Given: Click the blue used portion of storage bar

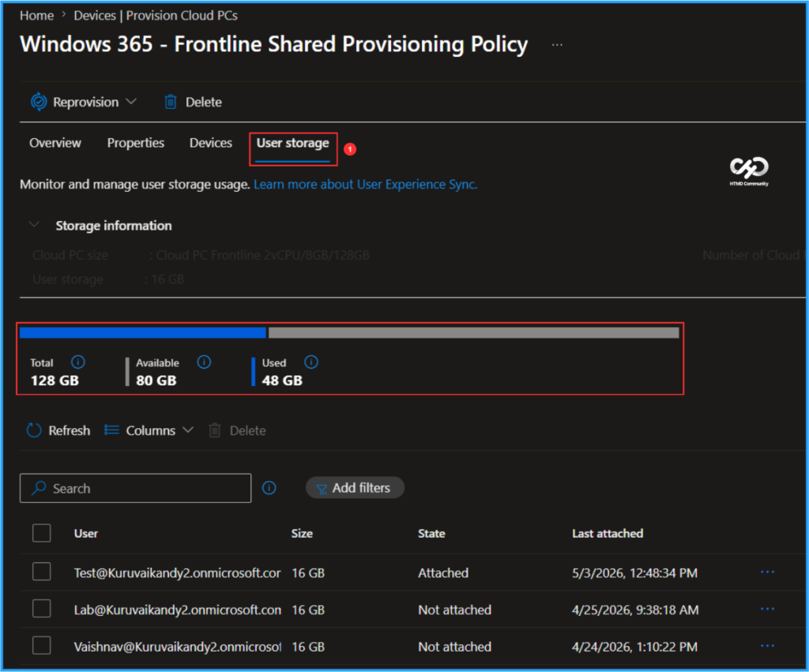Looking at the screenshot, I should click(143, 332).
